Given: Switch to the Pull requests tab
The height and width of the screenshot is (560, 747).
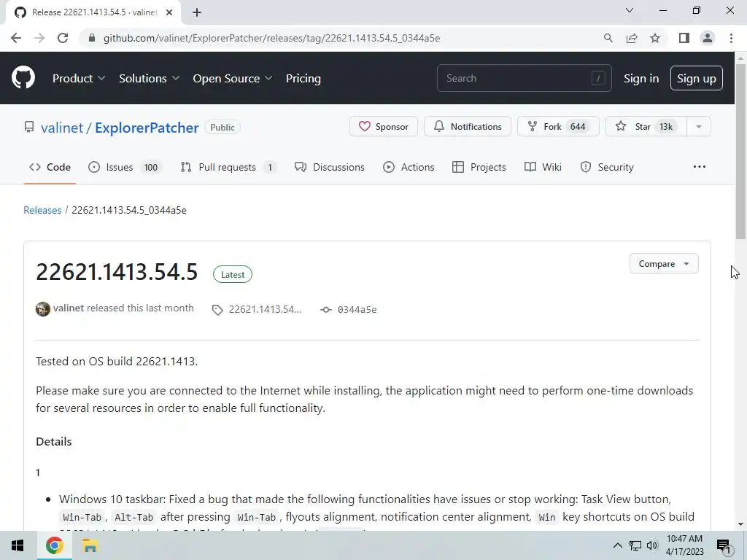Looking at the screenshot, I should tap(228, 167).
